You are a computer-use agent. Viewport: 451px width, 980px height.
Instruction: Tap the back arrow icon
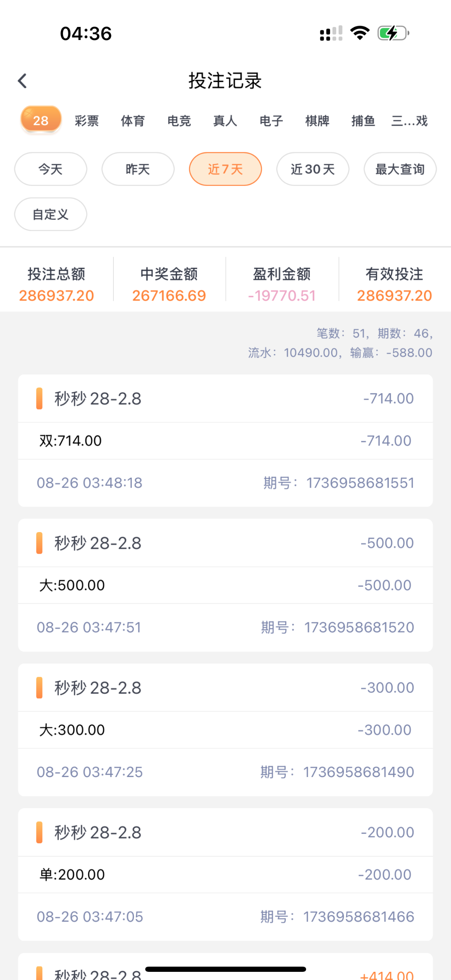point(23,81)
